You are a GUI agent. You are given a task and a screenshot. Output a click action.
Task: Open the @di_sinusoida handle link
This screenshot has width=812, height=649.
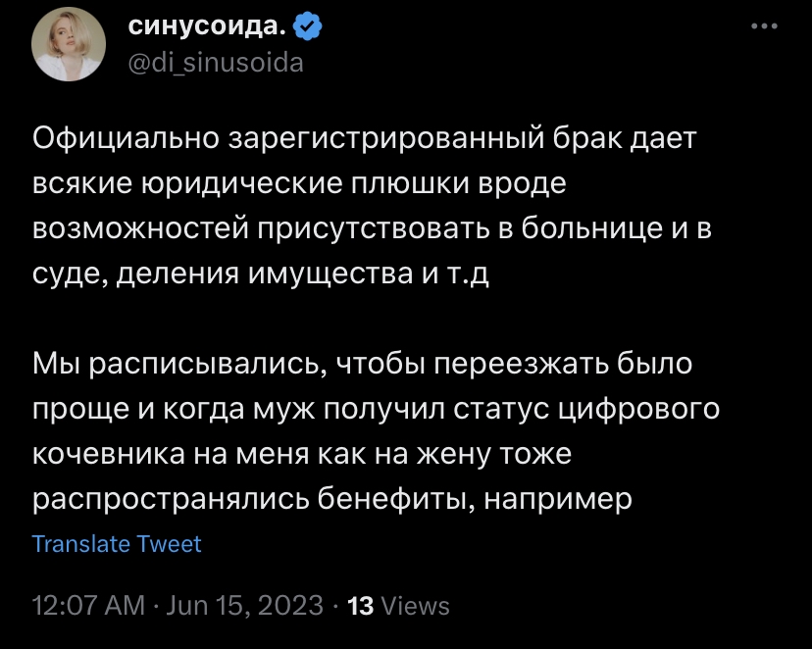[217, 64]
